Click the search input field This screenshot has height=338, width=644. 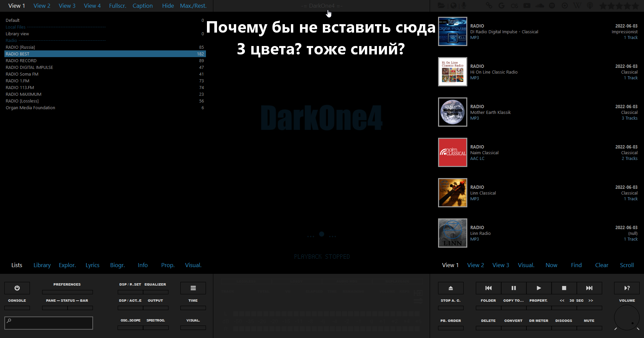(49, 323)
